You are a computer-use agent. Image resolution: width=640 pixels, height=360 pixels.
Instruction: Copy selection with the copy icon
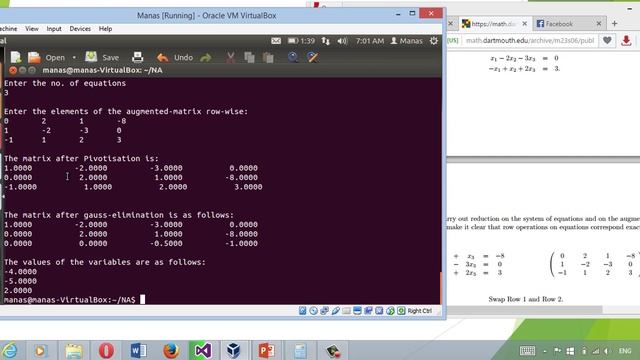point(249,58)
